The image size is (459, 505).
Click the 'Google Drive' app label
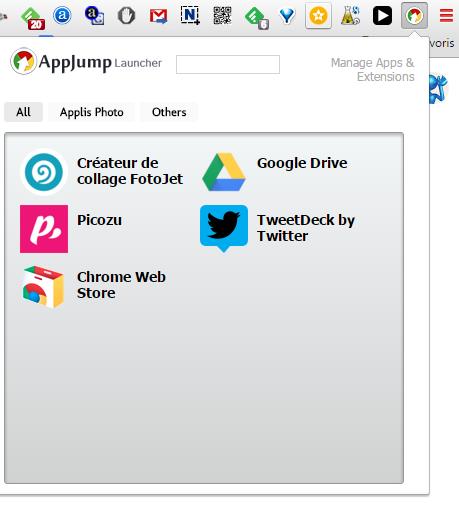click(302, 163)
